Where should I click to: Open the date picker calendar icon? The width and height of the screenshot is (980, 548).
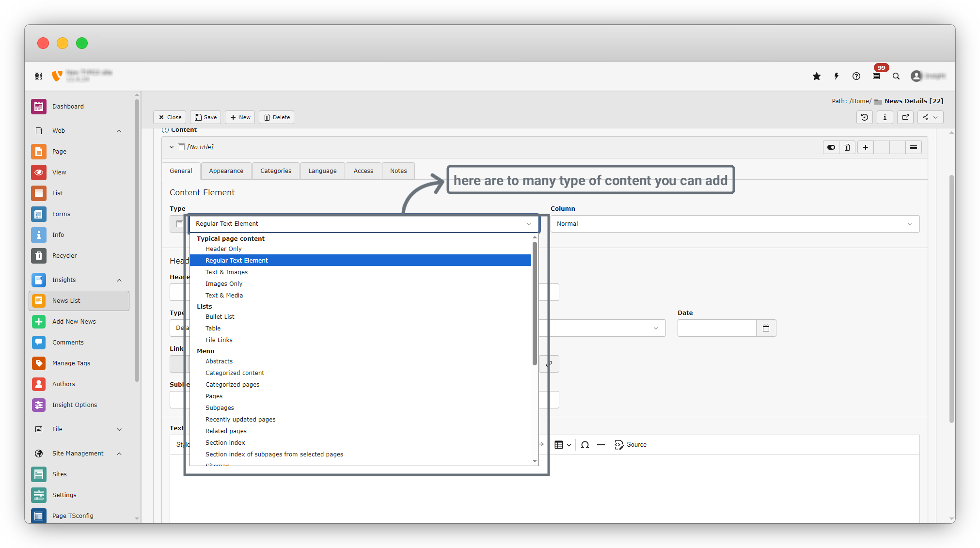[x=766, y=328]
